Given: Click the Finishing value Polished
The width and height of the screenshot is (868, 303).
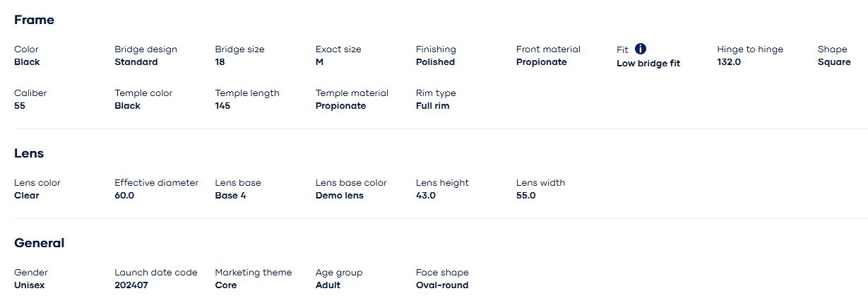Looking at the screenshot, I should 435,62.
